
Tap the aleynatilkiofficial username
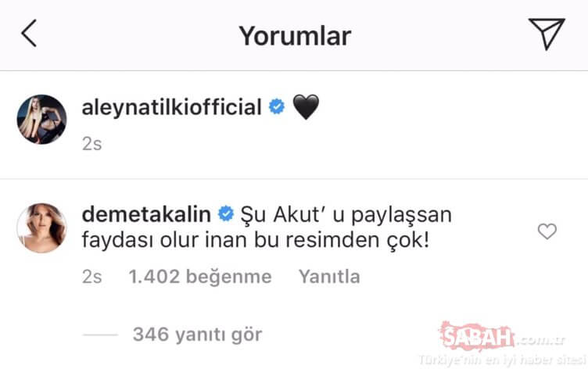click(172, 108)
